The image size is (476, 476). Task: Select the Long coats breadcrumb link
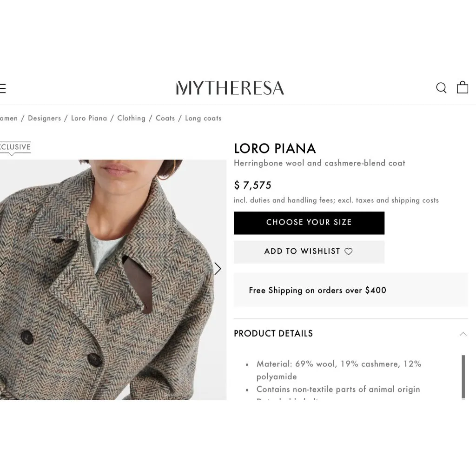click(203, 118)
